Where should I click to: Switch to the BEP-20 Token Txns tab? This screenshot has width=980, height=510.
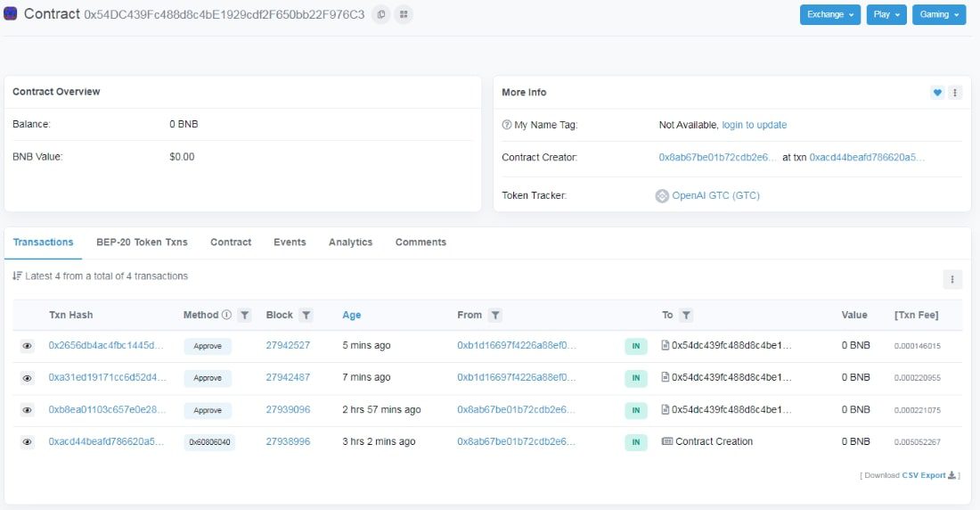click(x=142, y=243)
